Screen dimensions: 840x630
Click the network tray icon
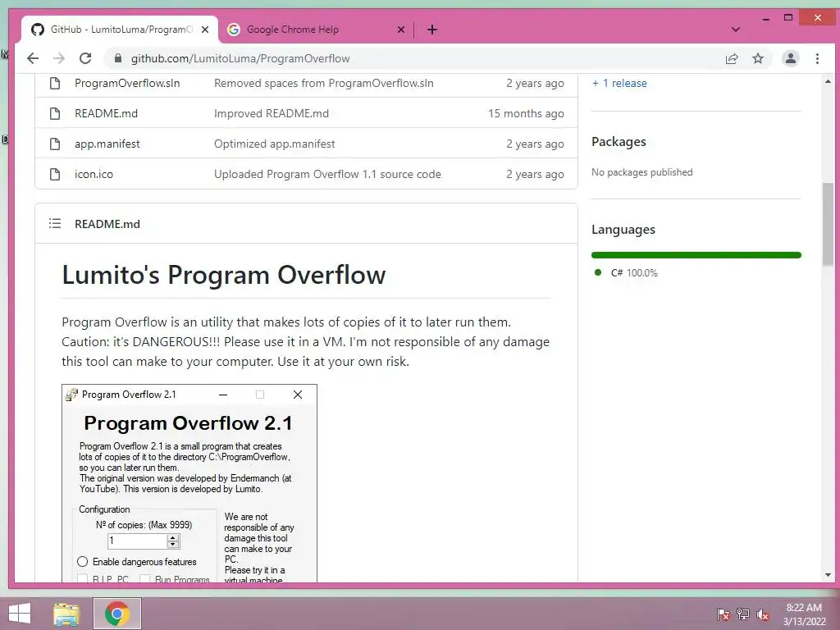point(743,614)
